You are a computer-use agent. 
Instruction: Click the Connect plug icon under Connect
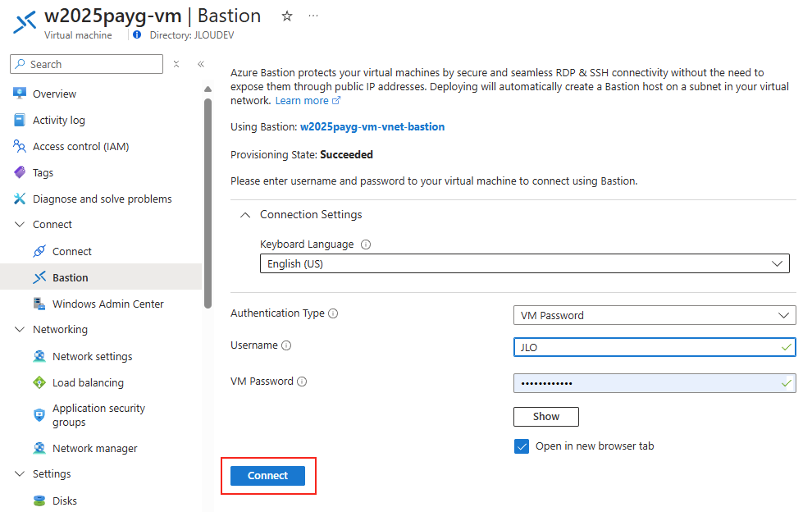[x=39, y=251]
